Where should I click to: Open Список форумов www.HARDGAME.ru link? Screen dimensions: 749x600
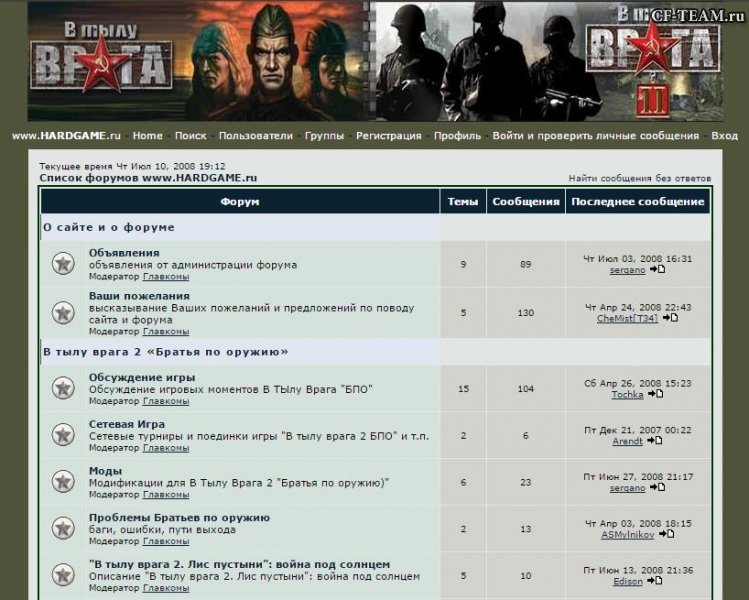click(148, 178)
